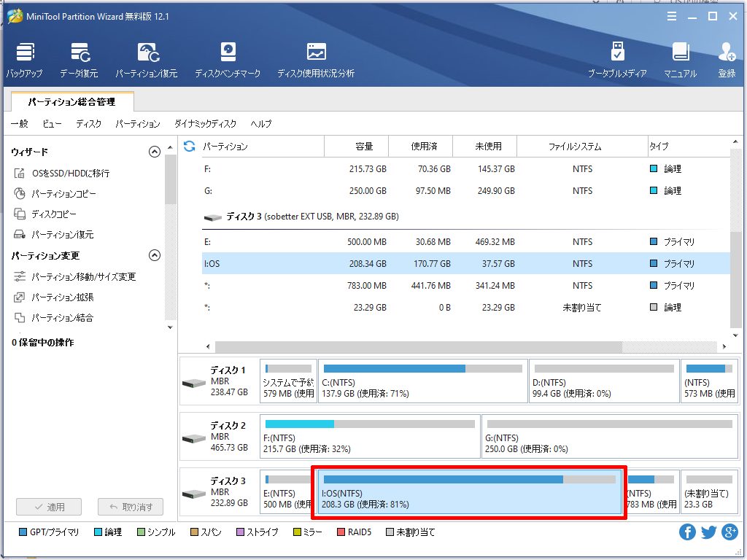Open the Facebook share icon
The image size is (747, 560).
[x=687, y=532]
